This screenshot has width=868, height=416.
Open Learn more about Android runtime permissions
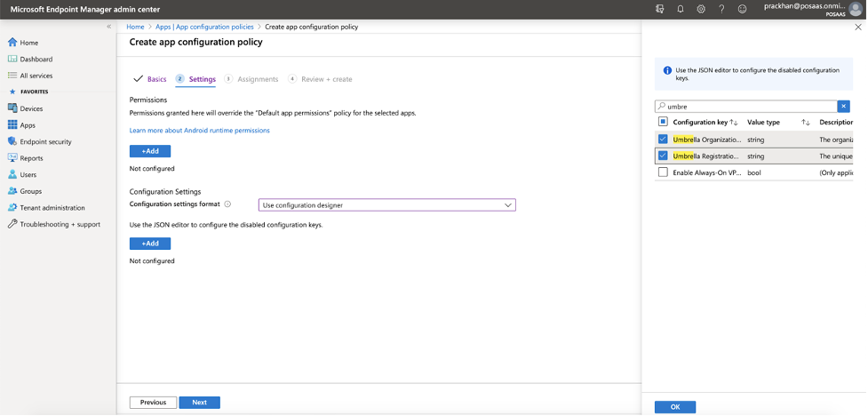coord(199,131)
